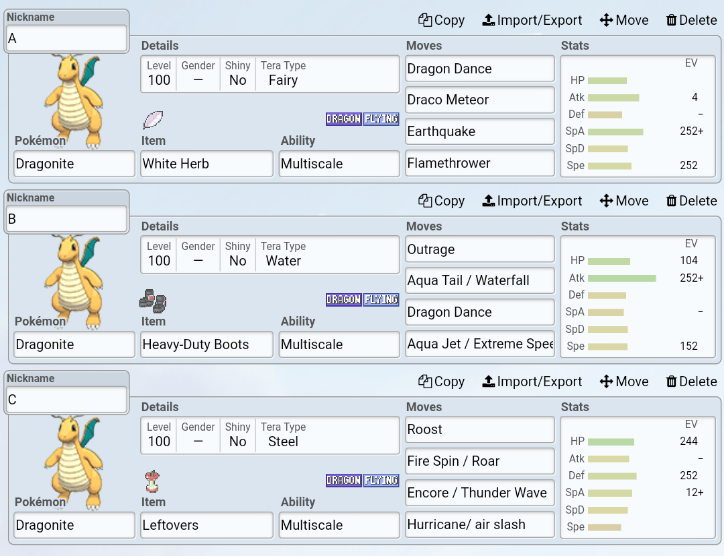This screenshot has height=556, width=724.
Task: Select Pokémon name field in set B
Action: pos(74,344)
